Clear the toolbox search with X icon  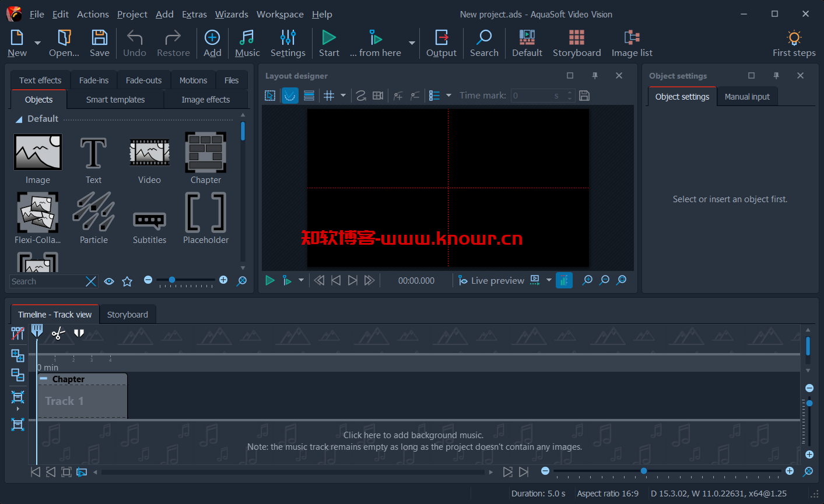[91, 281]
